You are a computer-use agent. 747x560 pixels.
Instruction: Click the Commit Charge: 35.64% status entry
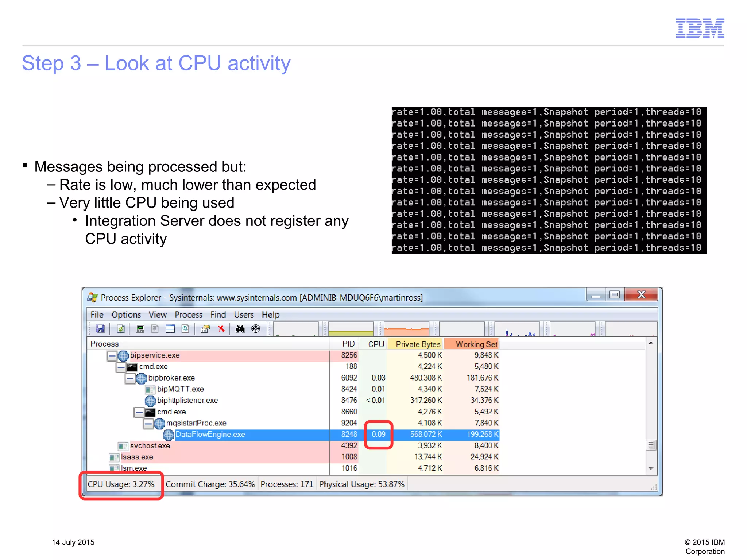(x=210, y=484)
